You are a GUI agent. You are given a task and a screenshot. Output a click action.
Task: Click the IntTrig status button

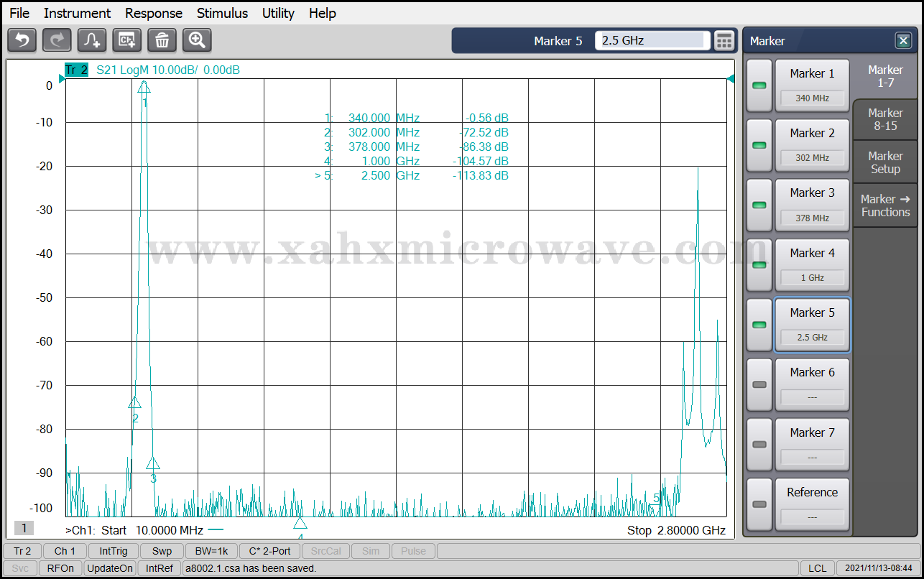(114, 551)
